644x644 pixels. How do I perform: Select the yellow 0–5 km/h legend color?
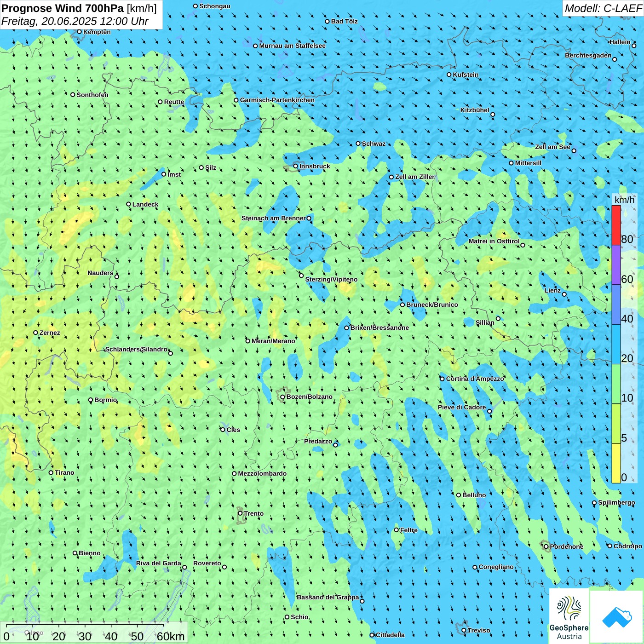(x=616, y=463)
